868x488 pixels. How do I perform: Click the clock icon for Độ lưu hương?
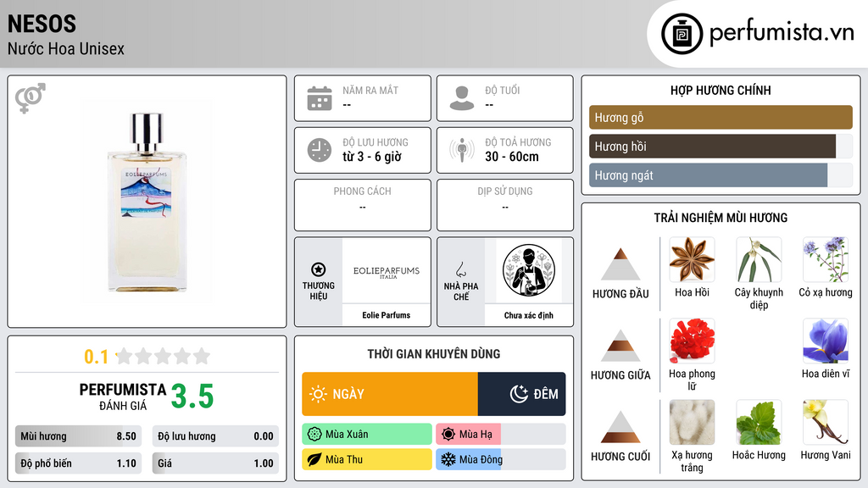pos(320,150)
